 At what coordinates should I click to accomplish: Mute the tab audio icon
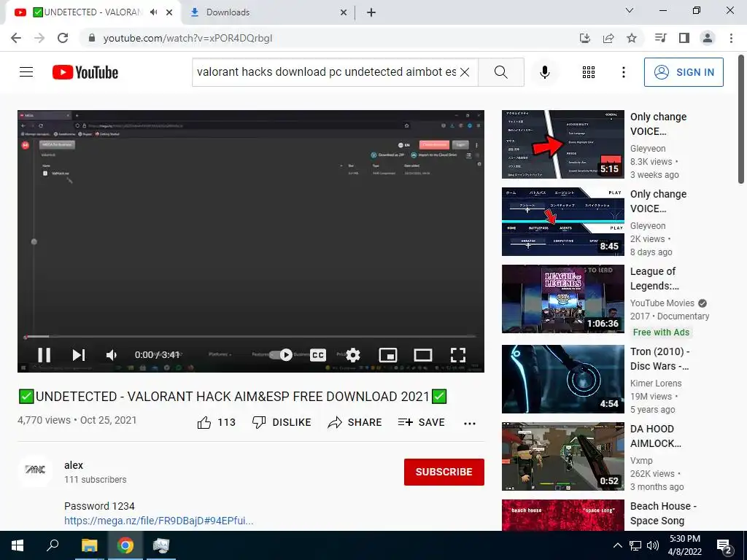click(153, 12)
